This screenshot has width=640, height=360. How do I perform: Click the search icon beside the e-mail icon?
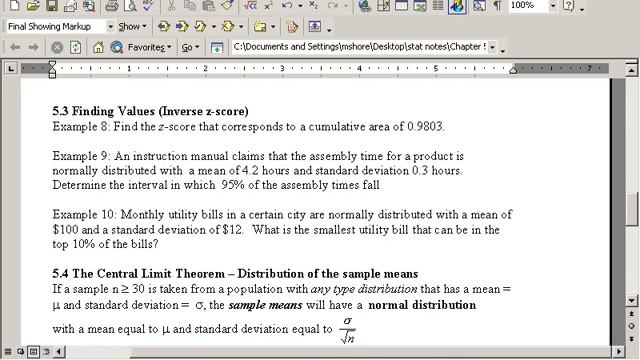coord(89,5)
